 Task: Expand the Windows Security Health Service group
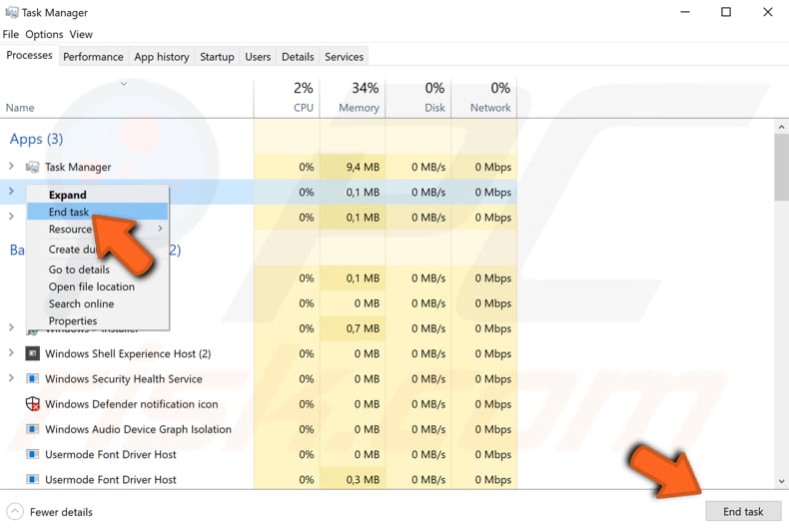point(11,379)
